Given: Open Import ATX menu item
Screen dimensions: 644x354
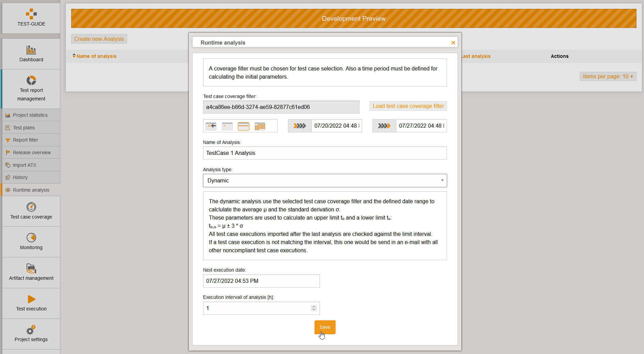Looking at the screenshot, I should point(24,165).
